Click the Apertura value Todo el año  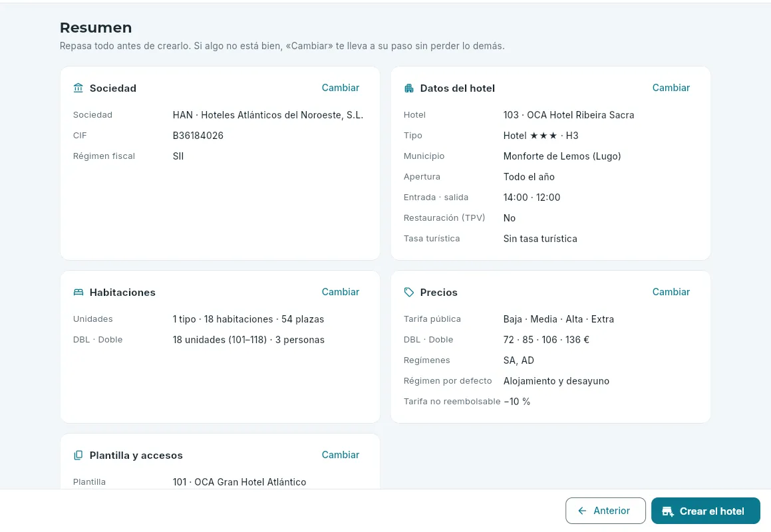[529, 177]
